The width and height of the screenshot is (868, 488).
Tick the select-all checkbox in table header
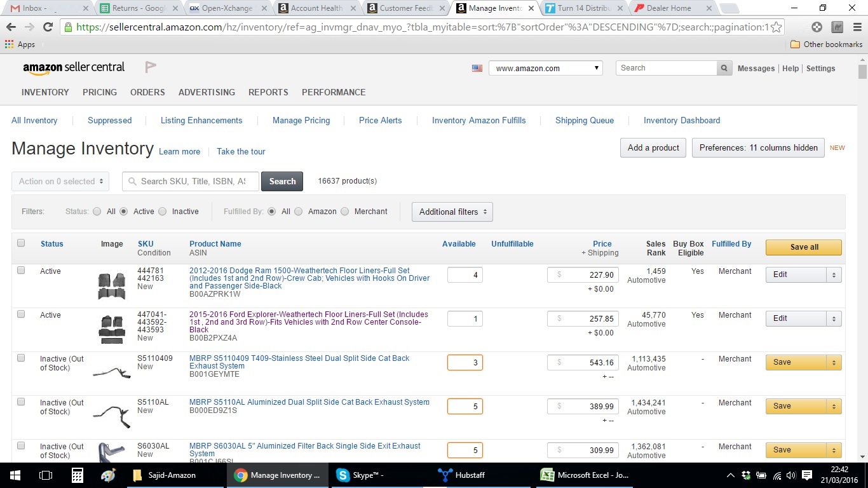(x=21, y=243)
